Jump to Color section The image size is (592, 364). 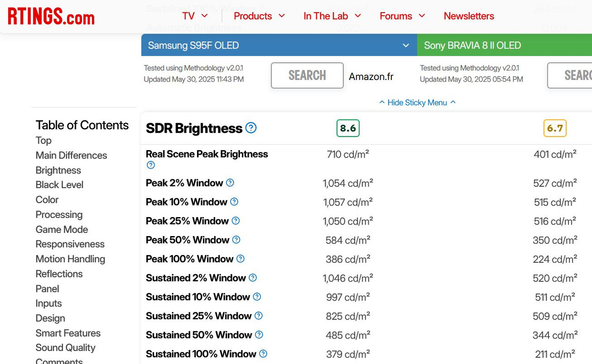point(47,200)
